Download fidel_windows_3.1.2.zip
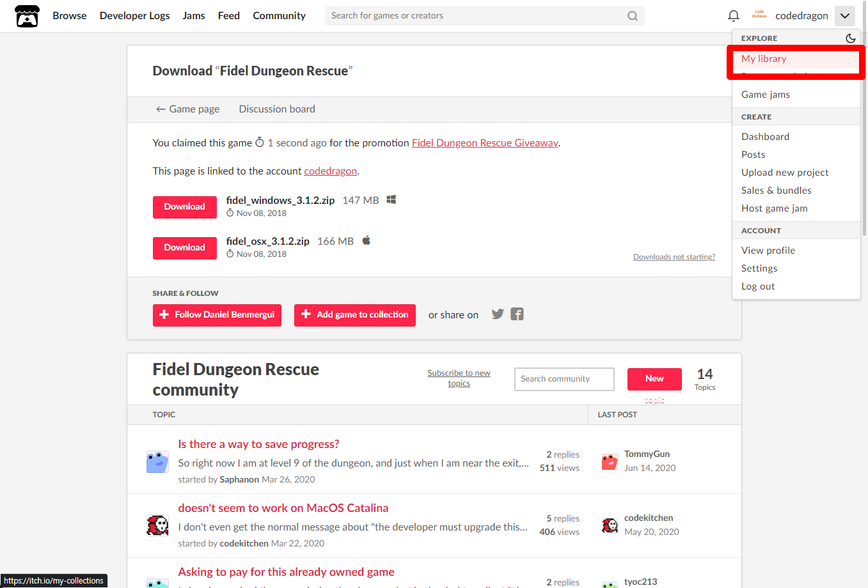Image resolution: width=868 pixels, height=588 pixels. click(x=185, y=207)
